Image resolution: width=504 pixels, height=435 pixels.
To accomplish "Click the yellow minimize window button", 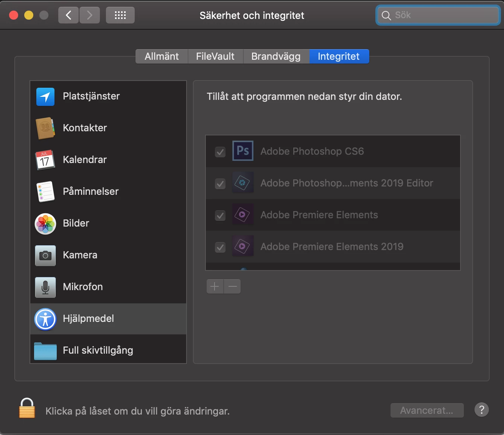I will [x=29, y=15].
